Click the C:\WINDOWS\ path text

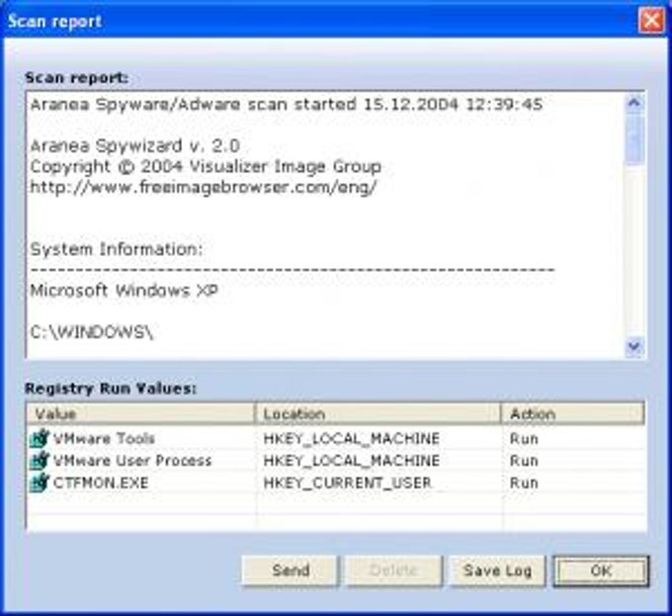92,332
